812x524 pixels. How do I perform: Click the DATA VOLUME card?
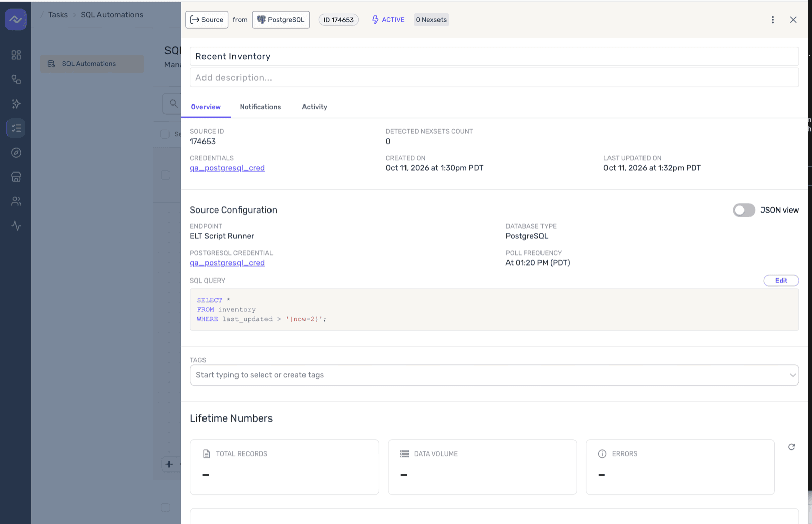pos(482,467)
